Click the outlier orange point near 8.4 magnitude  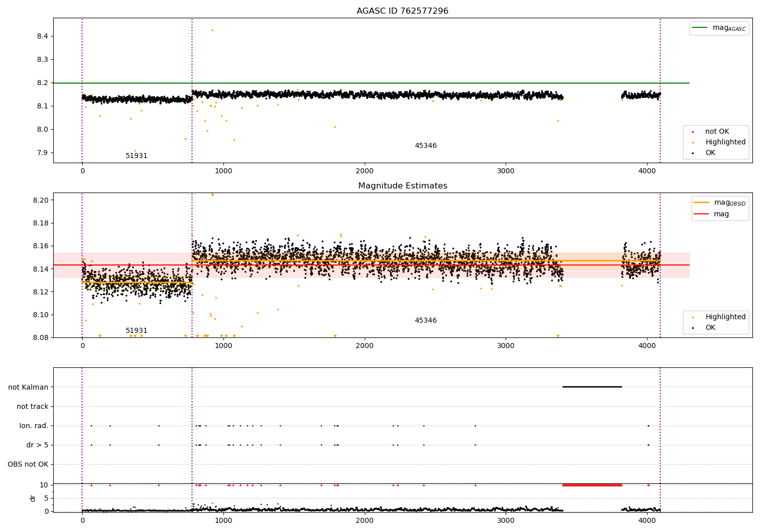(212, 30)
